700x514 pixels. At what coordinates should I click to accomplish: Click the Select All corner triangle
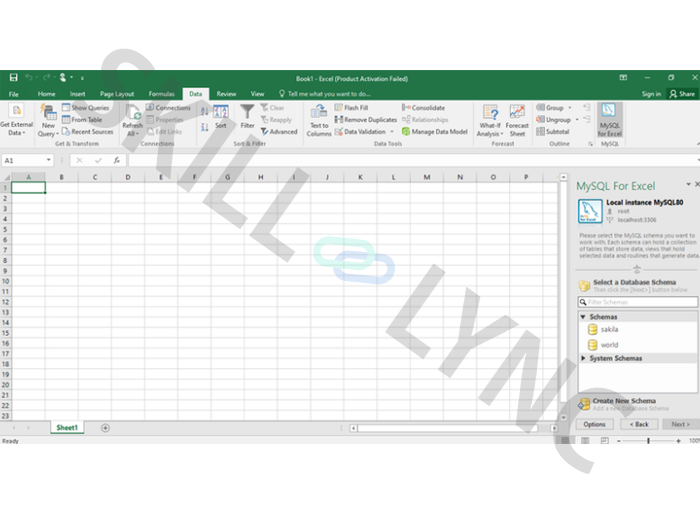(x=5, y=177)
